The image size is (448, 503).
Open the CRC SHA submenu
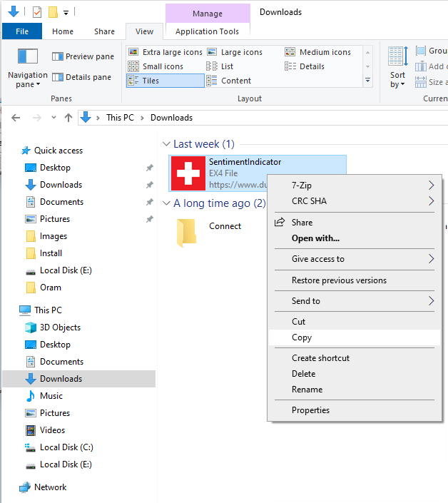pos(355,201)
